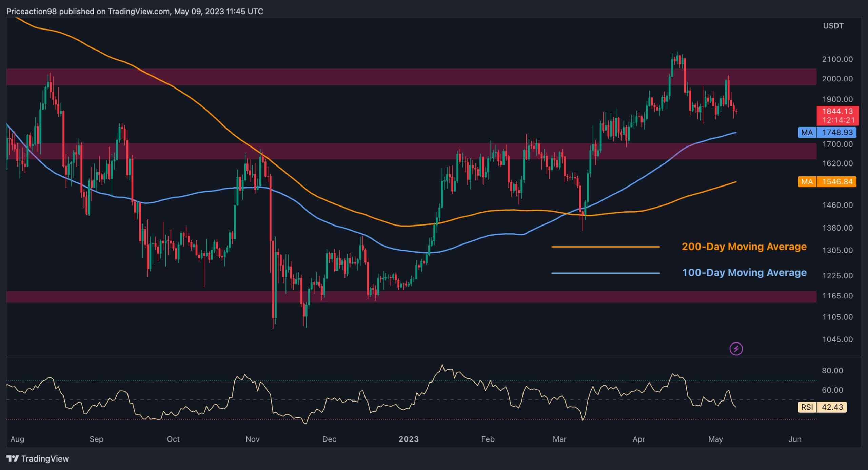
Task: Expand the price scale by clicking 2100.00
Action: click(837, 59)
